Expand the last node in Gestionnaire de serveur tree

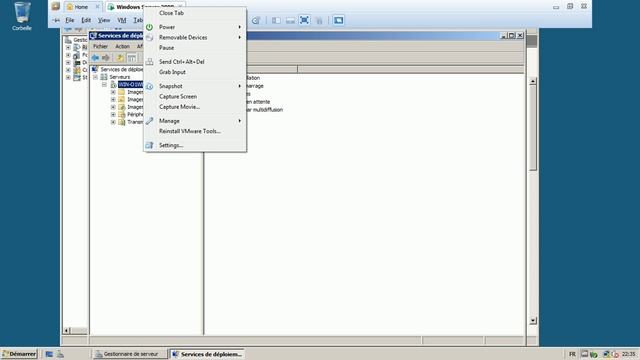click(68, 77)
